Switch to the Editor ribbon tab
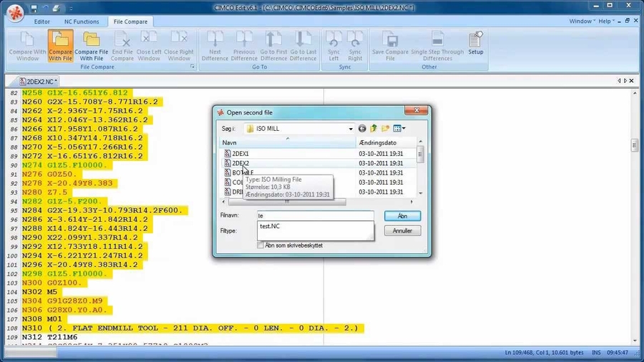Screen dimensions: 644x362 click(42, 21)
